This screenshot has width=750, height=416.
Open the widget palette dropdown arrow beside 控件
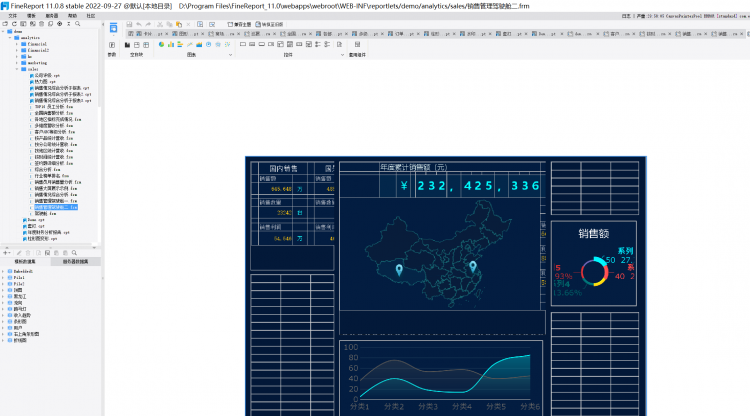(342, 55)
